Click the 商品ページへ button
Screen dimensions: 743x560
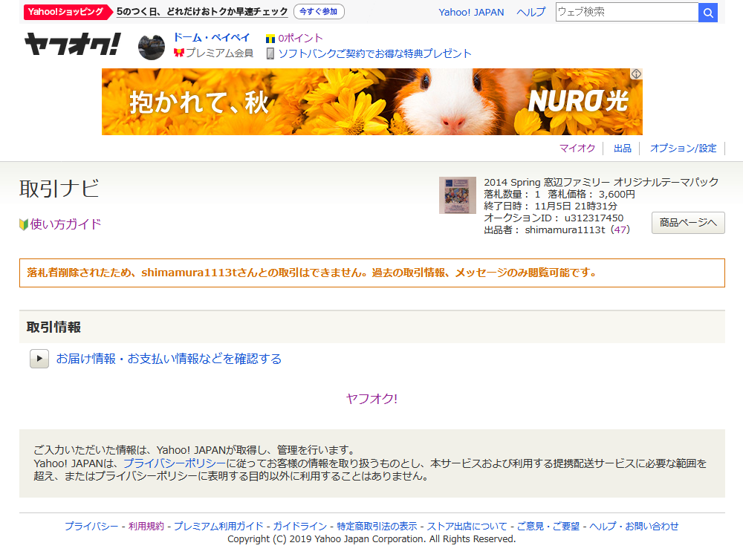tap(688, 223)
